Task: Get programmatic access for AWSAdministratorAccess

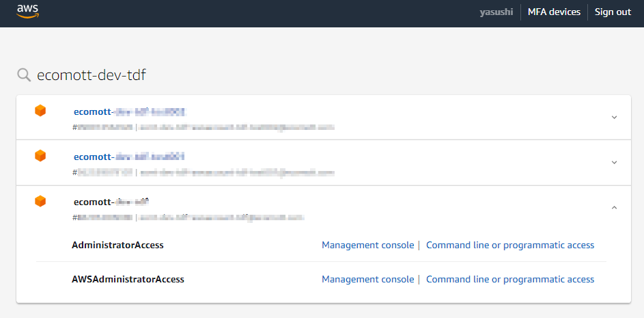Action: [510, 279]
